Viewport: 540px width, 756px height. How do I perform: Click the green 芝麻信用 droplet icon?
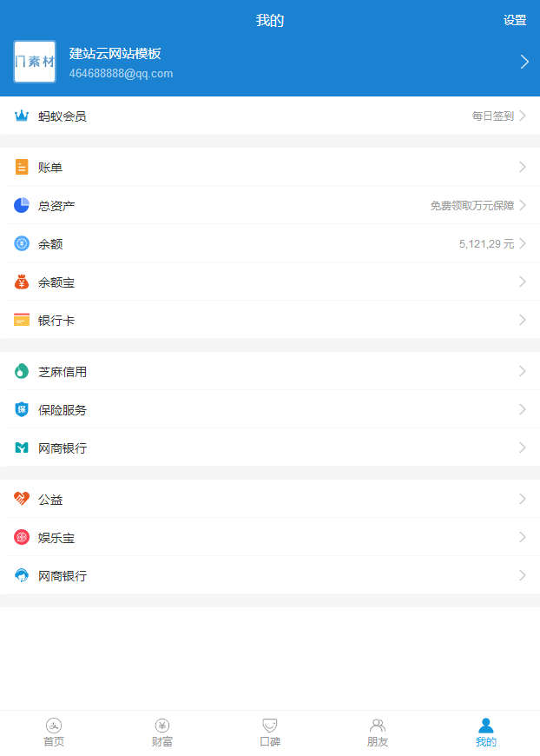coord(22,372)
